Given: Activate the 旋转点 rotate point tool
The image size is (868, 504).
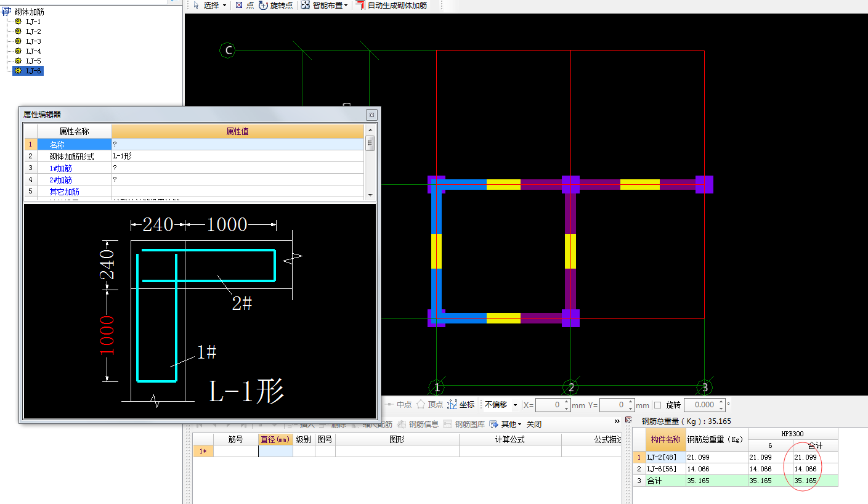Looking at the screenshot, I should (276, 5).
